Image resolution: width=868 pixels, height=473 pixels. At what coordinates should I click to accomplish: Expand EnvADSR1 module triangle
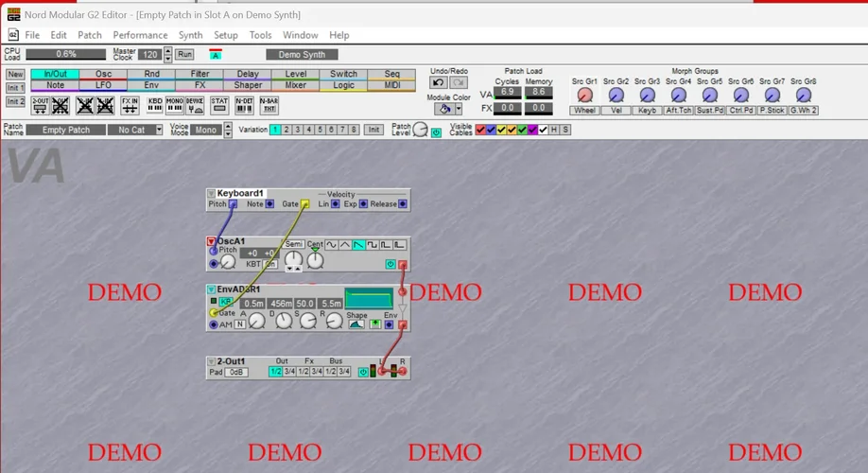pyautogui.click(x=211, y=289)
